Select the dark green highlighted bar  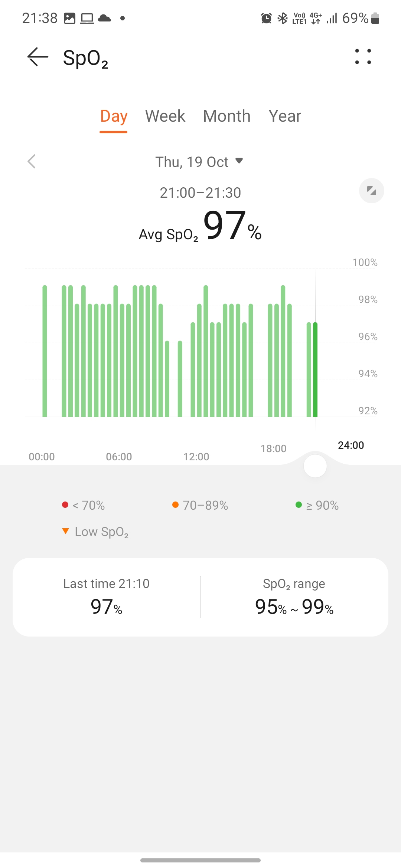[x=315, y=369]
